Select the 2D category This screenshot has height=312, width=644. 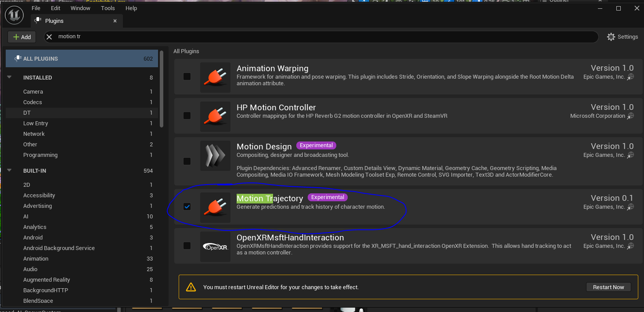pos(82,185)
